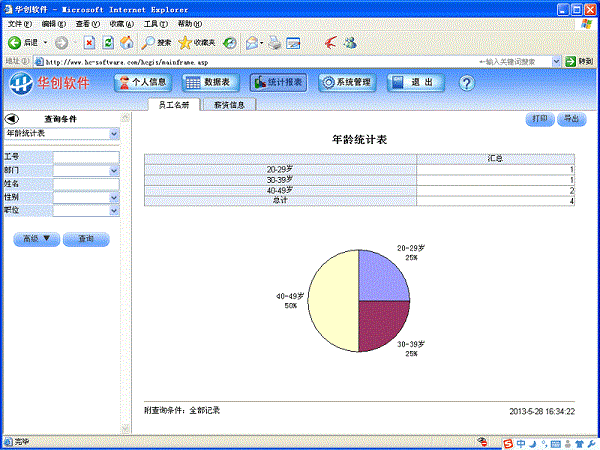Viewport: 600px width, 450px height.
Task: Click the browser Back arrow icon
Action: coord(15,43)
